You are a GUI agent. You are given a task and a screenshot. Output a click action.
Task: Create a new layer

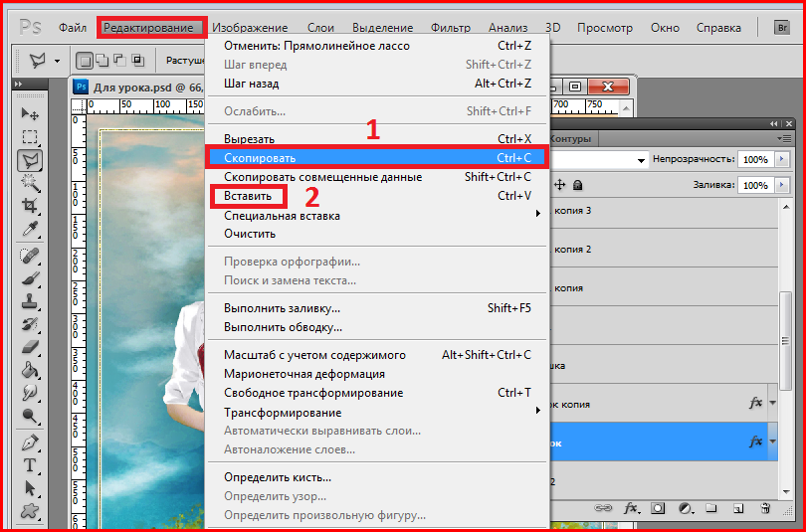point(738,508)
